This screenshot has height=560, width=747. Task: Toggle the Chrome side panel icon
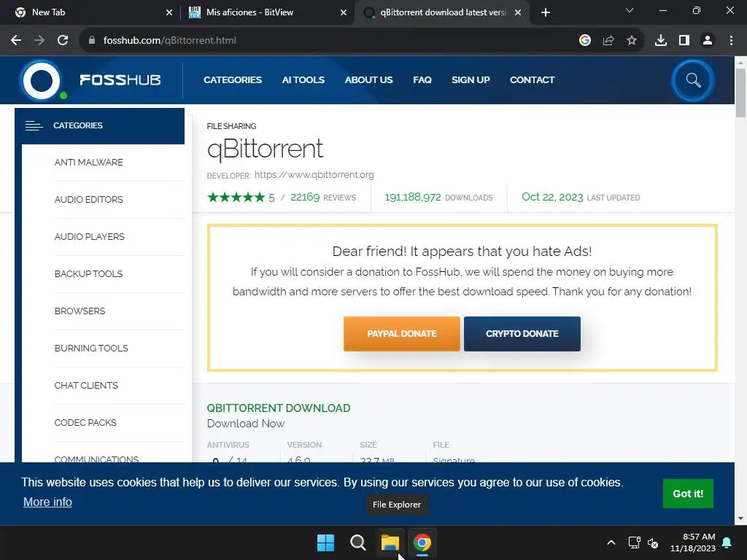[x=684, y=41]
